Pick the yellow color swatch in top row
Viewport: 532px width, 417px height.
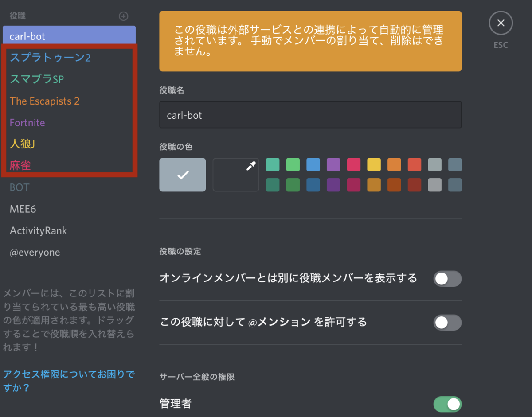click(374, 165)
